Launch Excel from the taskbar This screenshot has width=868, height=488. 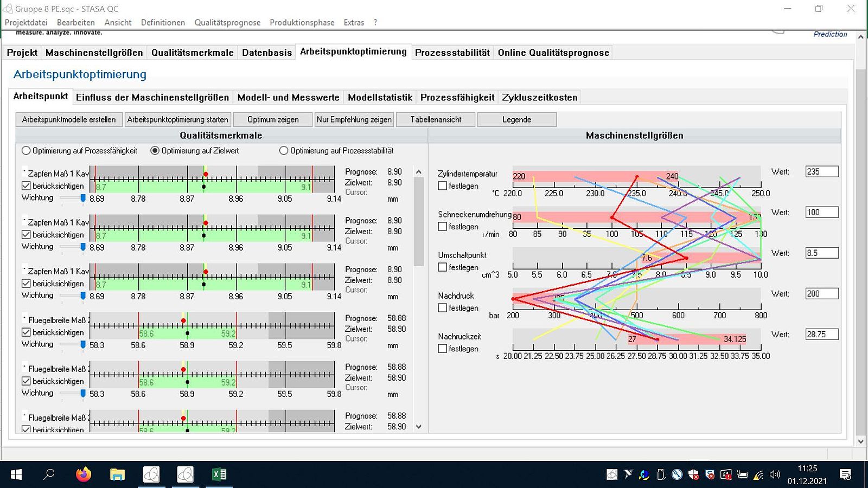tap(219, 474)
